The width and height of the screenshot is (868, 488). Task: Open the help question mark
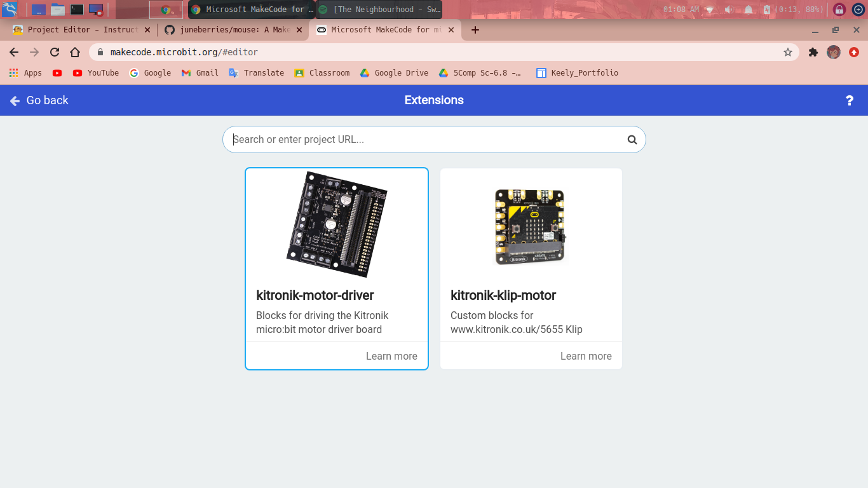850,100
